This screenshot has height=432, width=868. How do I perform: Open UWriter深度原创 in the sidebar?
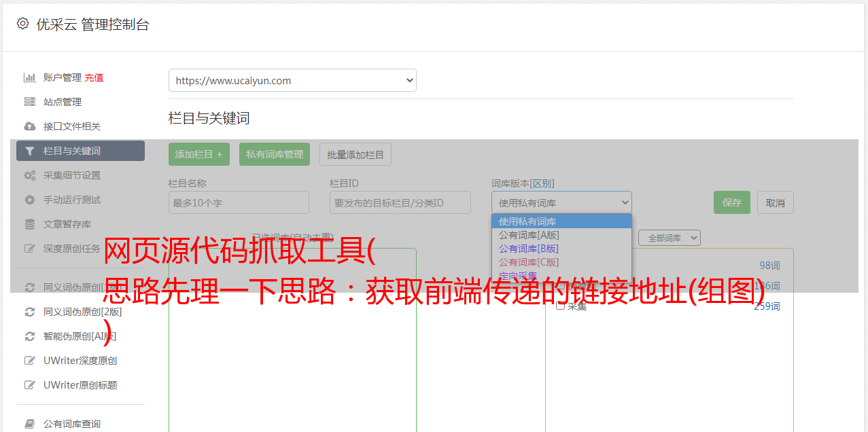pos(80,361)
